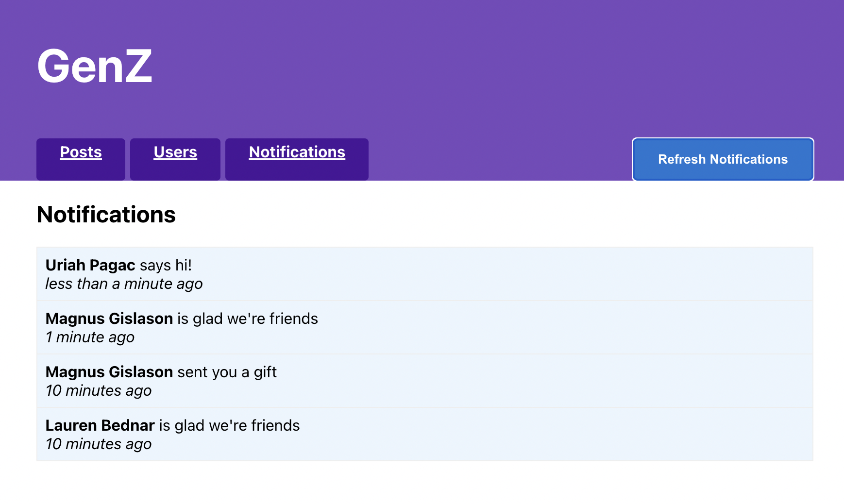Click the name Uriah Pagac
Image resolution: width=844 pixels, height=504 pixels.
pos(90,265)
